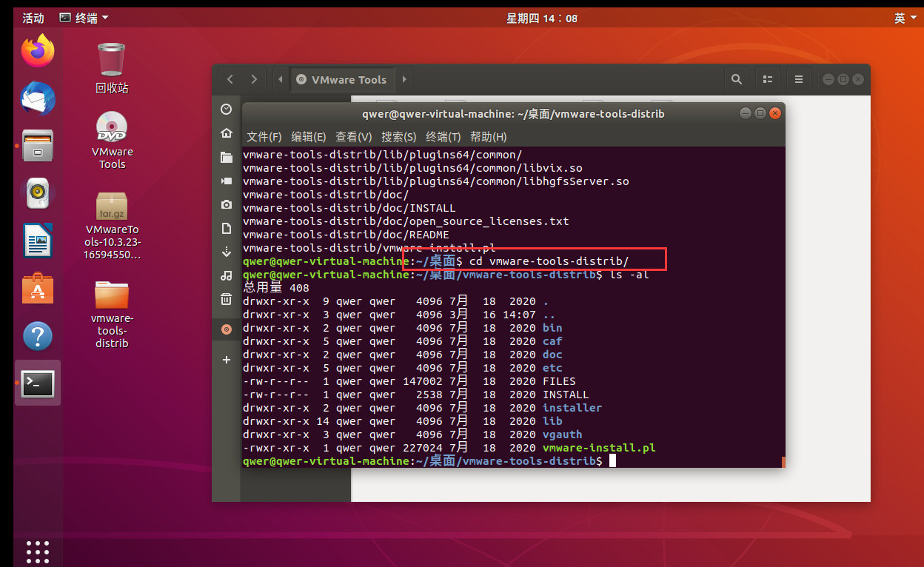Minimize the terminal window
The image size is (924, 567).
(746, 113)
